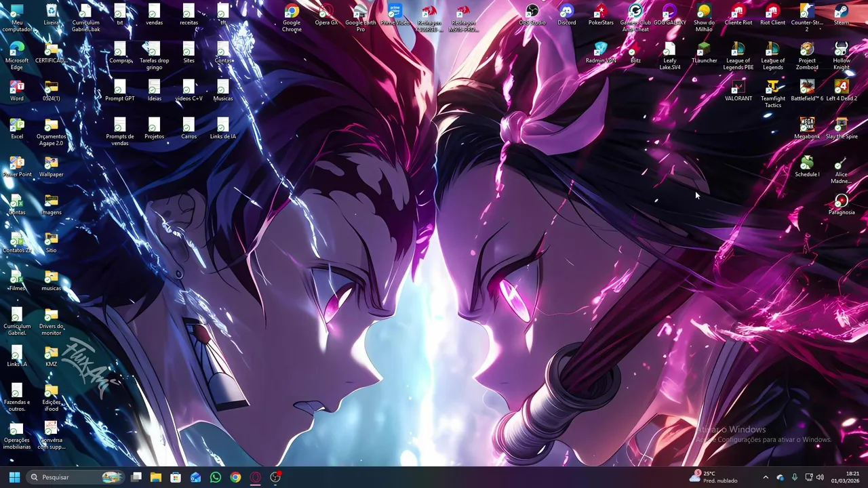Image resolution: width=868 pixels, height=488 pixels.
Task: Open the Windows Start menu
Action: click(14, 477)
